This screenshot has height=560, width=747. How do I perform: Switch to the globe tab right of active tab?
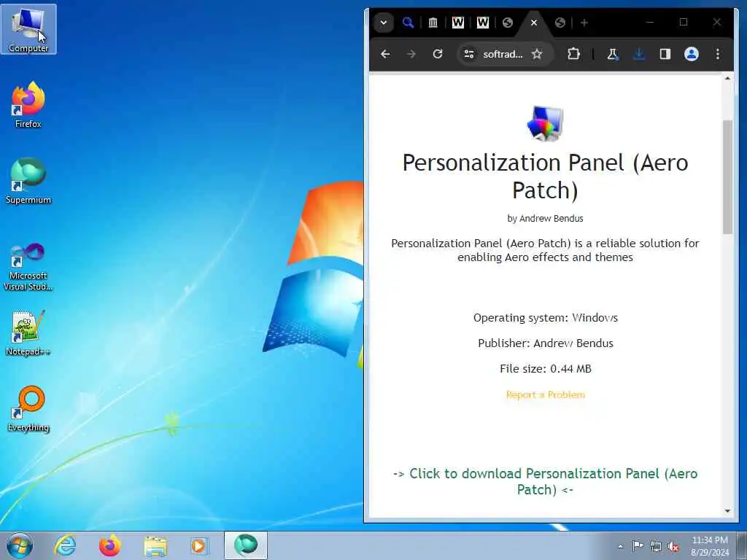[x=560, y=23]
